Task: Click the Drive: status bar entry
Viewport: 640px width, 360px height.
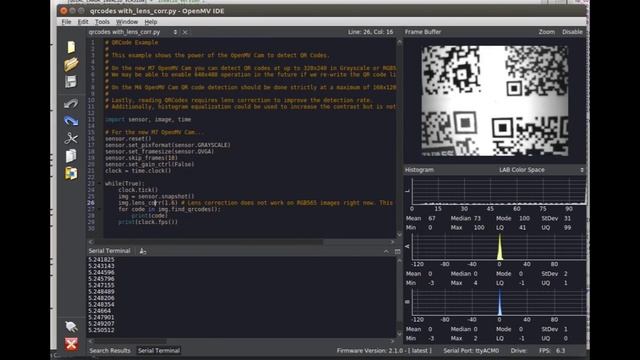Action: [x=518, y=350]
